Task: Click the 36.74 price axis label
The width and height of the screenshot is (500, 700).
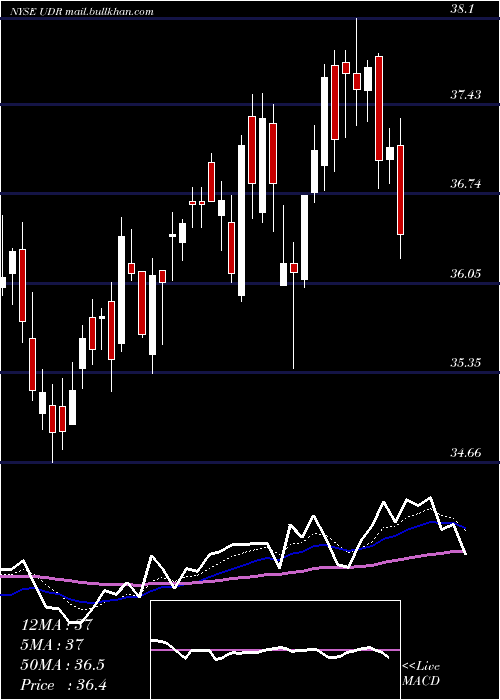Action: click(466, 184)
